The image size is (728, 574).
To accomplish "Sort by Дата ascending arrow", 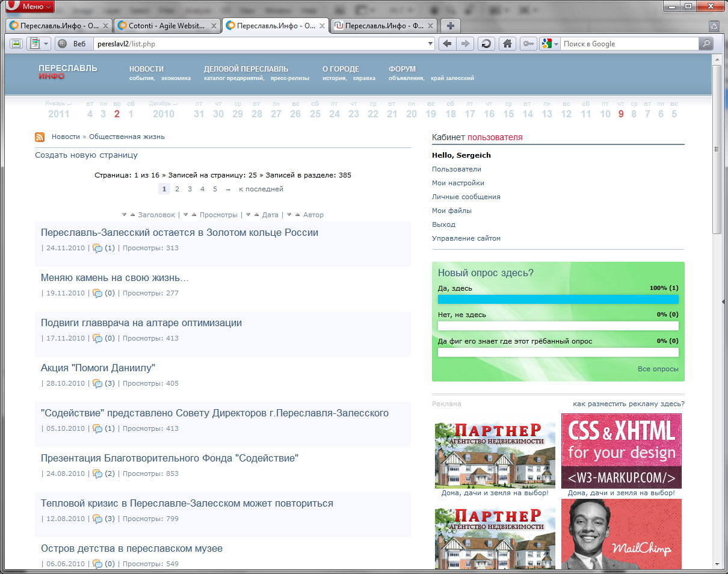I will tap(256, 215).
